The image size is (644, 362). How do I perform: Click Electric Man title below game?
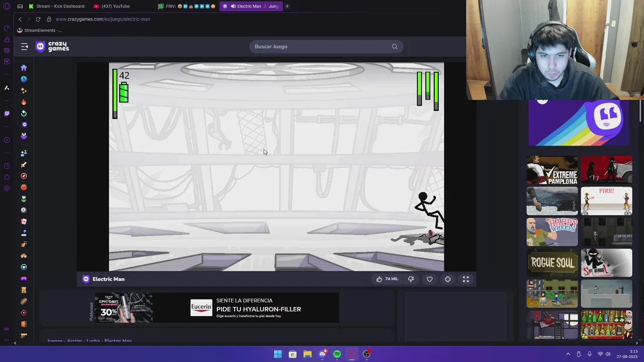pyautogui.click(x=108, y=279)
